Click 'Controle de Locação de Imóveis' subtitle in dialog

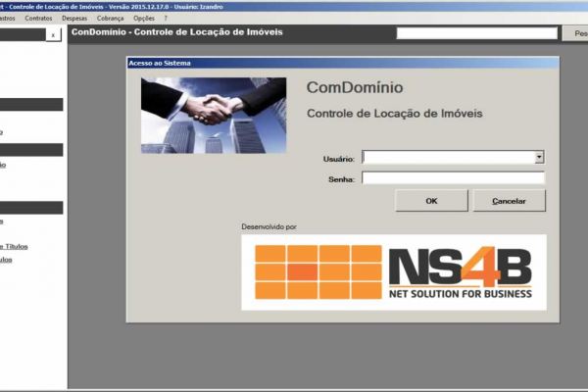click(x=395, y=114)
